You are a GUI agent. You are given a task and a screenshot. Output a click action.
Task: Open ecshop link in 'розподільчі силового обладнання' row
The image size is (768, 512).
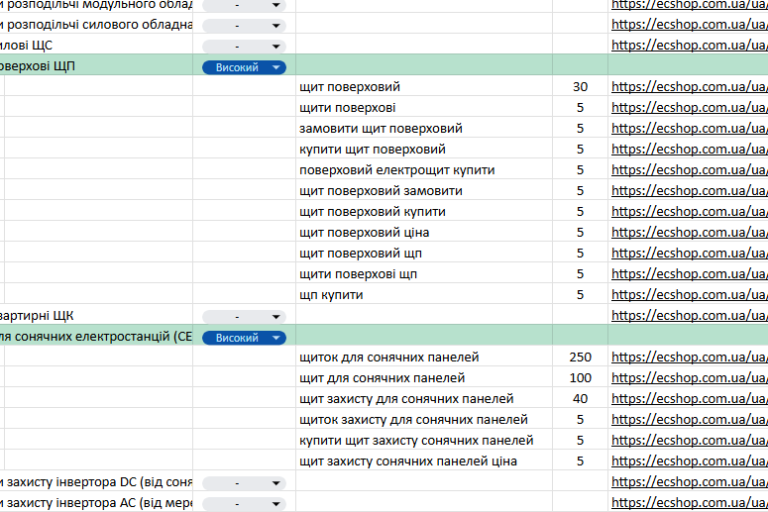(x=689, y=24)
